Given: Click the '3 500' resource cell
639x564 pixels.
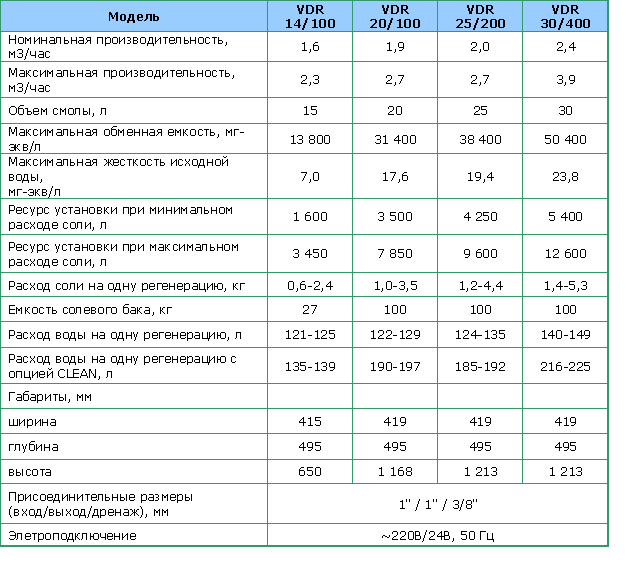Looking at the screenshot, I should 395,216.
